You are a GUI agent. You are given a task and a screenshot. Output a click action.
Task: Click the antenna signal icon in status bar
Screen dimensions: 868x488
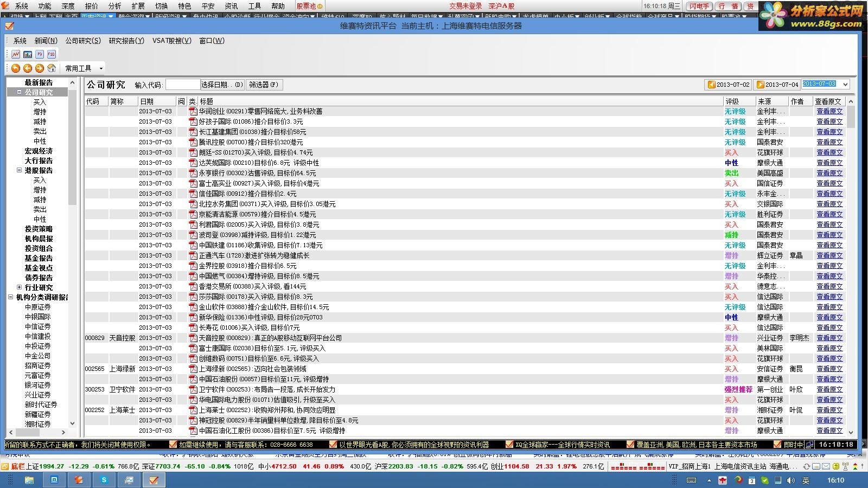(x=845, y=466)
